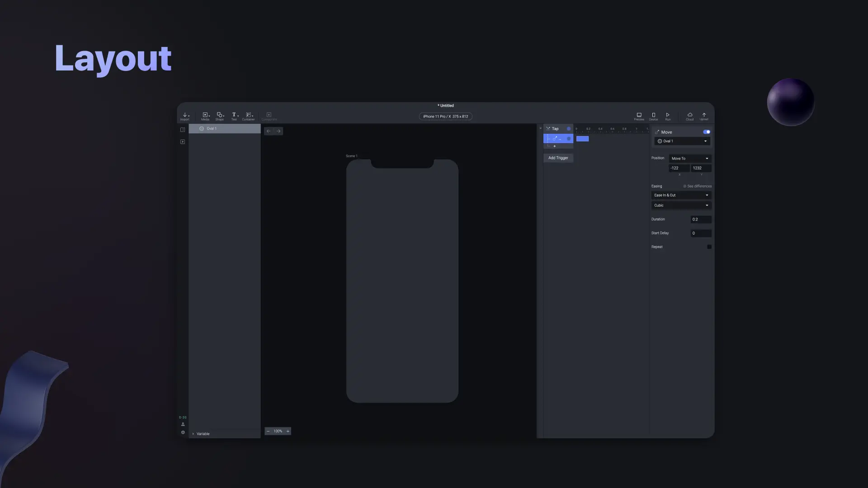Viewport: 868px width, 488px height.
Task: Select the Move response row
Action: [x=558, y=139]
